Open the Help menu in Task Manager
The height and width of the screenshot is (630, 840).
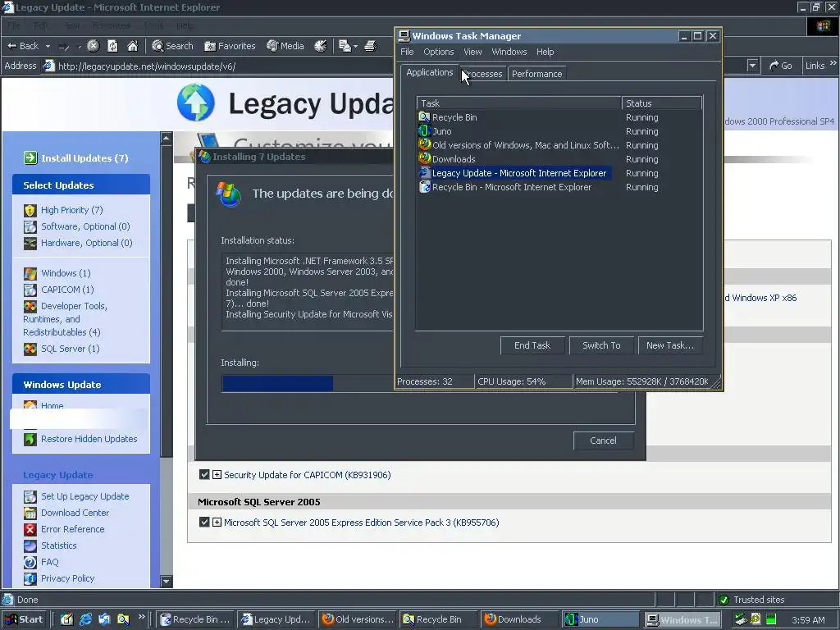tap(545, 52)
